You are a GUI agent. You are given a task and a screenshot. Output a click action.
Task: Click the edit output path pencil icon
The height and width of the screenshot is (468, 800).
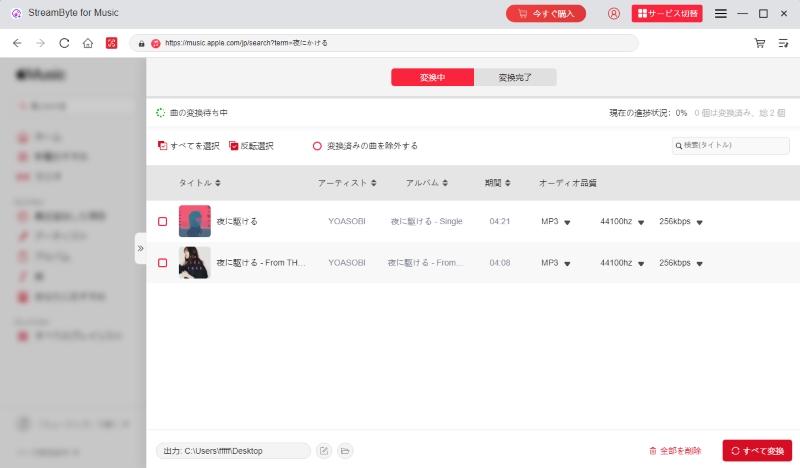324,451
